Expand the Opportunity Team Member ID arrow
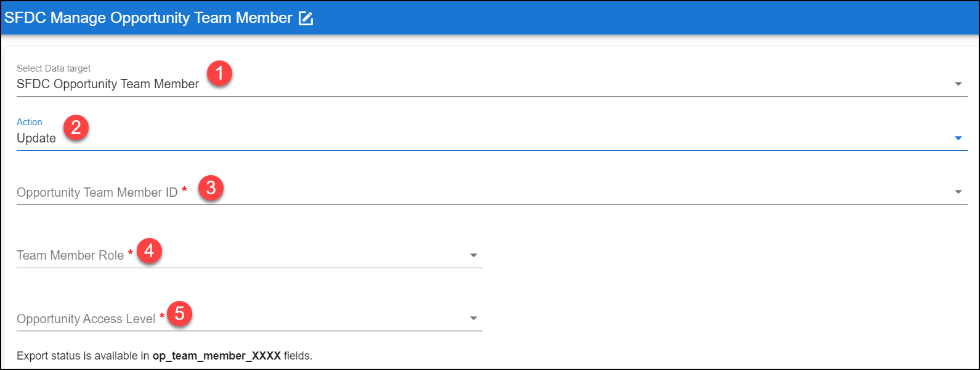Screen dimensions: 980x370 [x=958, y=192]
